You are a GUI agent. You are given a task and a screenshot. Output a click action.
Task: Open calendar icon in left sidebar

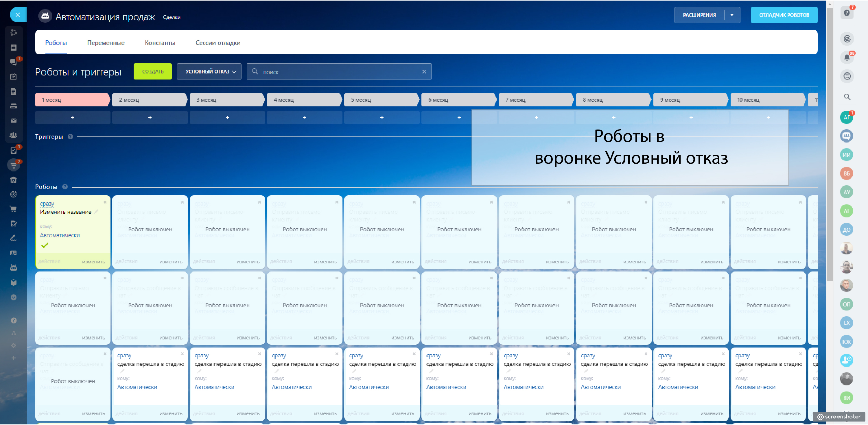pos(14,77)
